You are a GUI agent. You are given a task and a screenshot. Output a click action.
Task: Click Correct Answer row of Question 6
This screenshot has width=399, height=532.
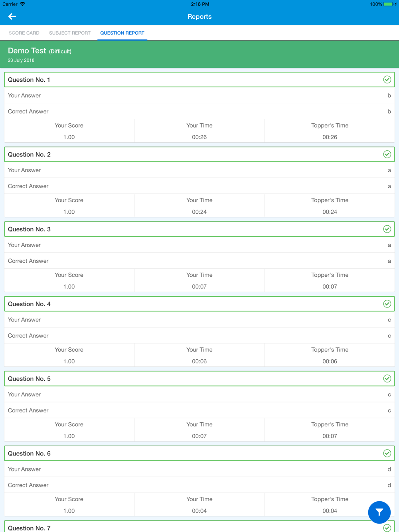199,485
